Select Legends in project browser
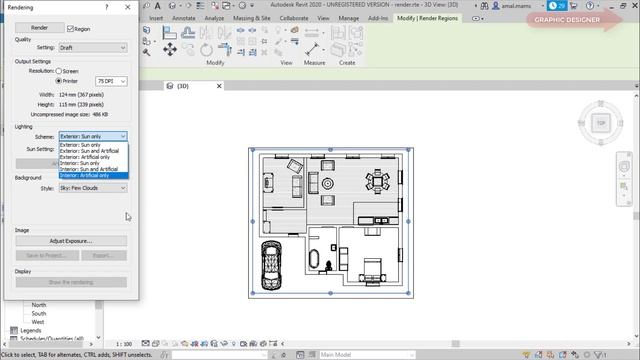 [x=31, y=331]
